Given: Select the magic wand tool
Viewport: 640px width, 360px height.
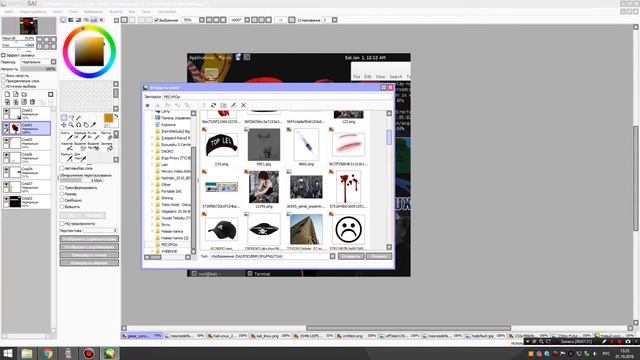Looking at the screenshot, I should tap(79, 118).
